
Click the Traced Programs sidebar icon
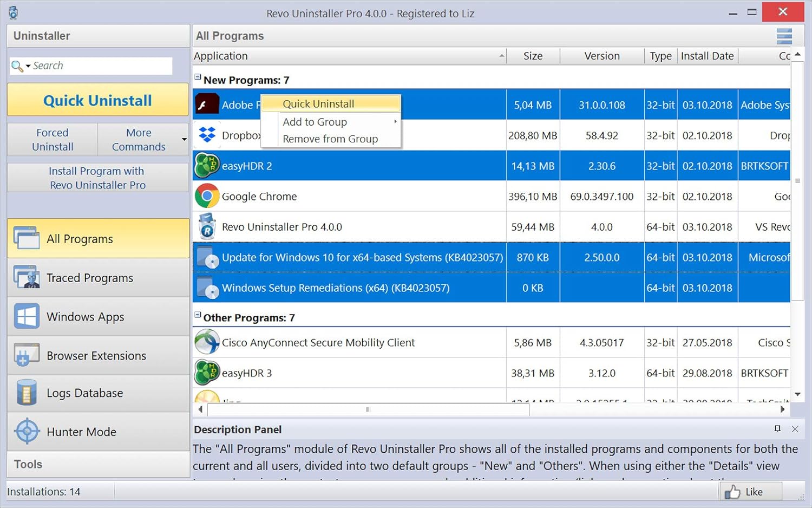(x=27, y=277)
